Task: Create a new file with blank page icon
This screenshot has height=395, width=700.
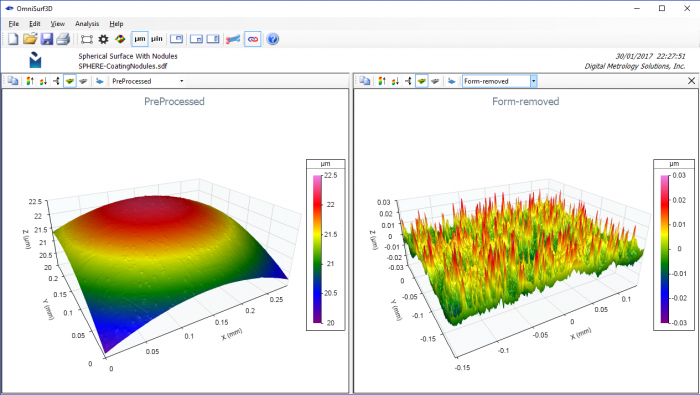Action: pos(13,39)
